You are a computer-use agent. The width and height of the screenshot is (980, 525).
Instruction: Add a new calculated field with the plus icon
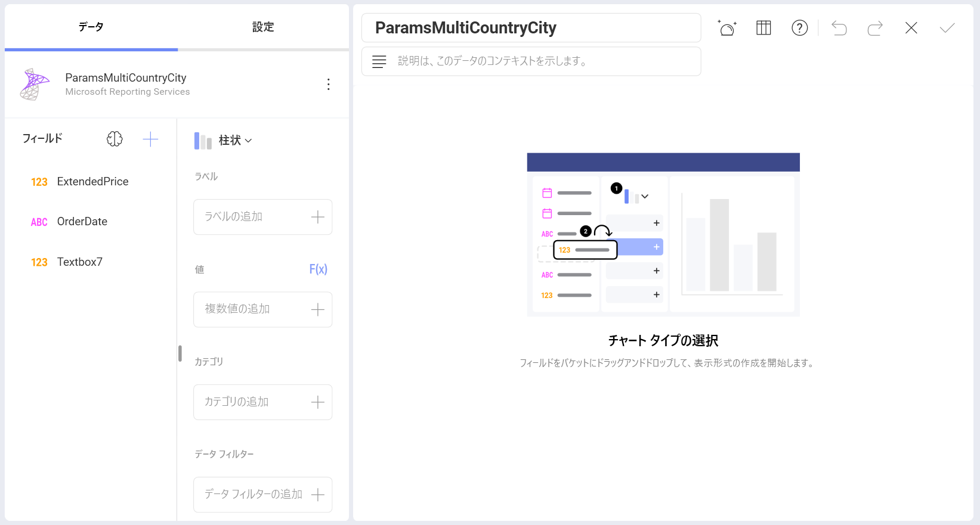click(x=150, y=139)
